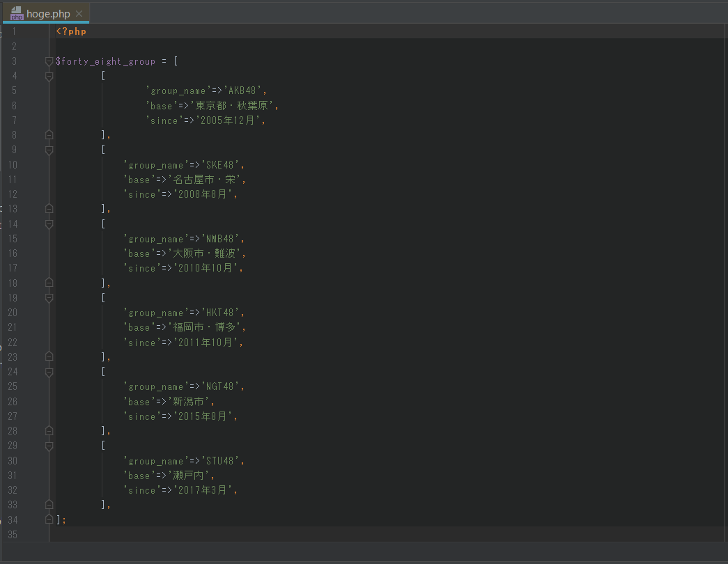The height and width of the screenshot is (564, 728).
Task: Collapse the fold marker at line 29
Action: pos(49,446)
